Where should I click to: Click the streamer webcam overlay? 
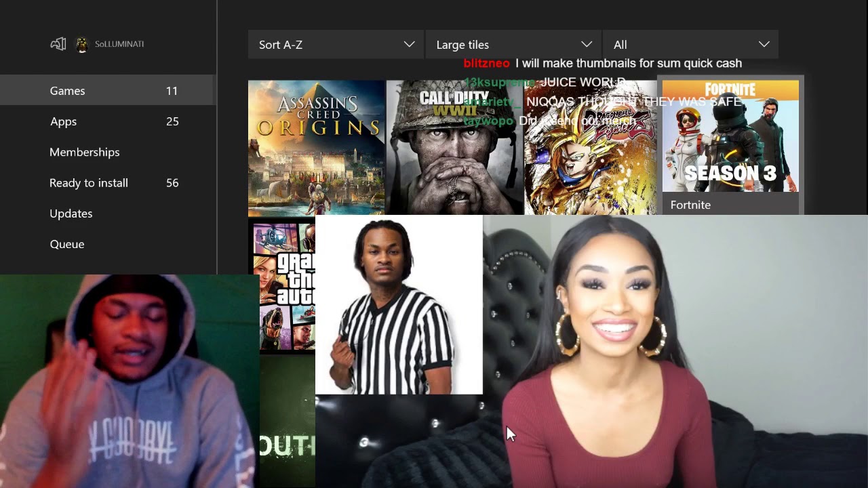pyautogui.click(x=130, y=381)
